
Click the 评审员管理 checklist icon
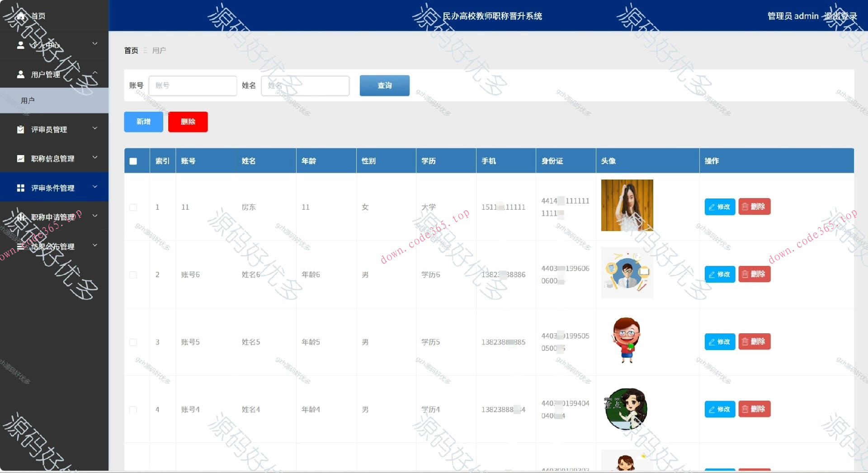(20, 129)
